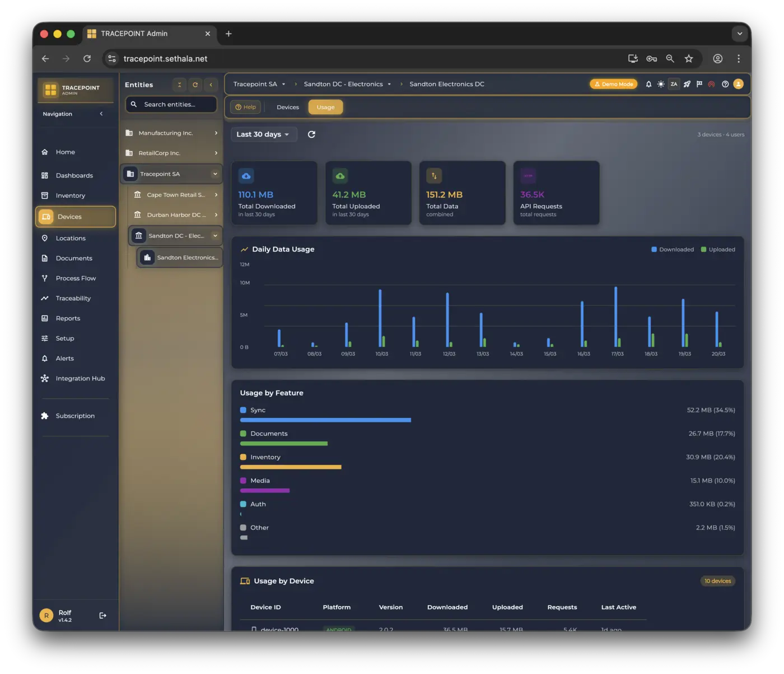Open the help question mark icon
Viewport: 784px width, 674px height.
click(725, 84)
